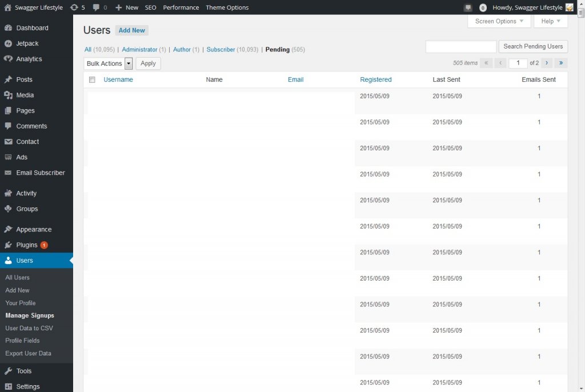
Task: Click the Plugins update badge
Action: click(x=44, y=245)
